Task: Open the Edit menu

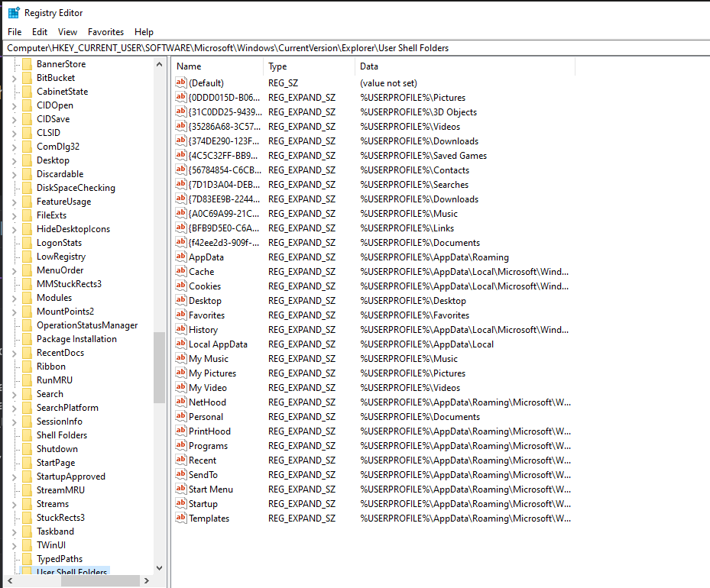Action: tap(40, 32)
